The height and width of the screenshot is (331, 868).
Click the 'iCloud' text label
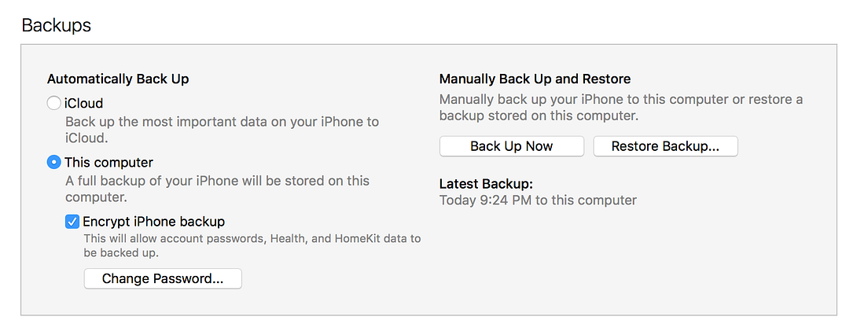point(84,103)
